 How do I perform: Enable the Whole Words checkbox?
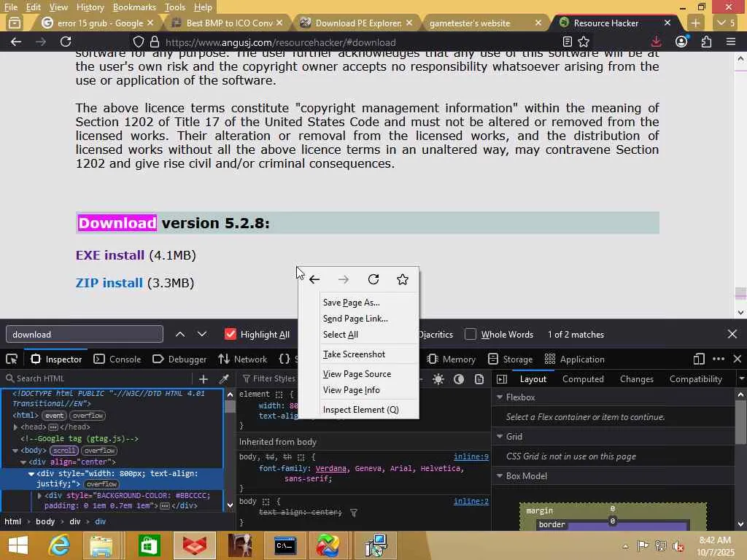[471, 334]
